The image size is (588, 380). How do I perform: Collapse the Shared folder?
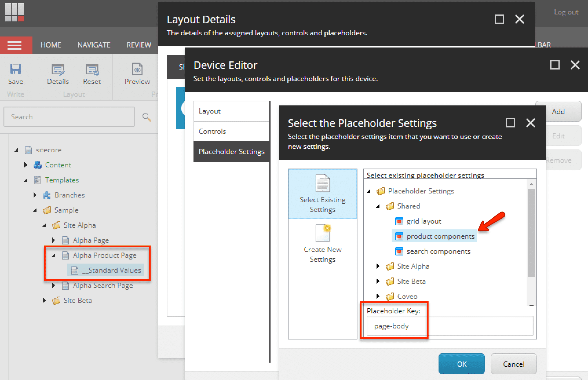378,206
